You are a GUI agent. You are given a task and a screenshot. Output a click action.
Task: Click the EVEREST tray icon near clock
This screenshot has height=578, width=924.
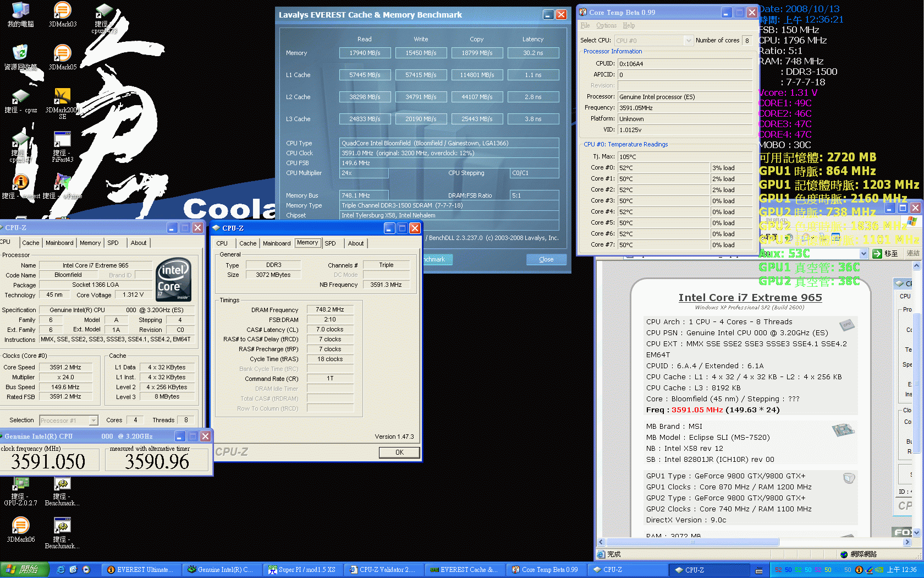(x=859, y=570)
